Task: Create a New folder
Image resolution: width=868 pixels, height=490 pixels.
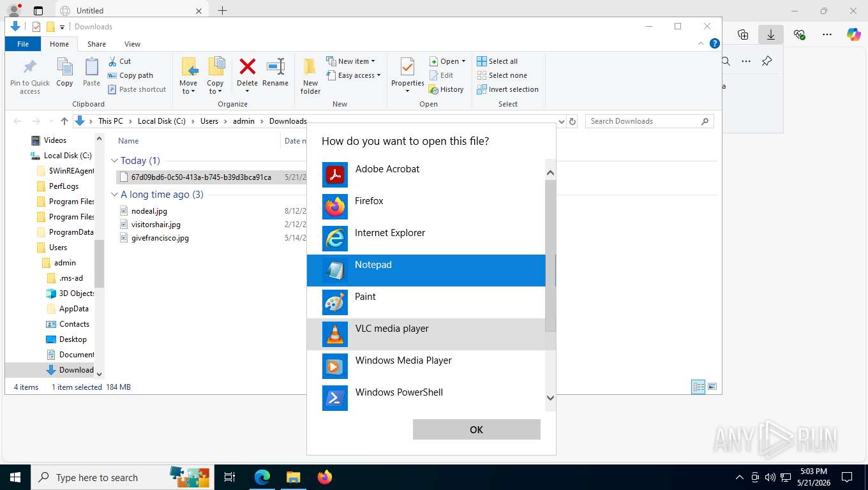Action: click(x=310, y=77)
